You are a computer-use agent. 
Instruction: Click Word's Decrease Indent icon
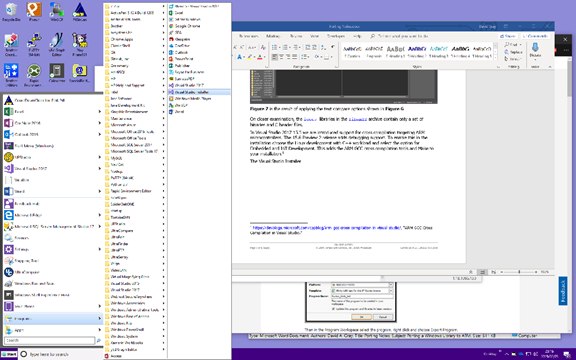point(308,47)
